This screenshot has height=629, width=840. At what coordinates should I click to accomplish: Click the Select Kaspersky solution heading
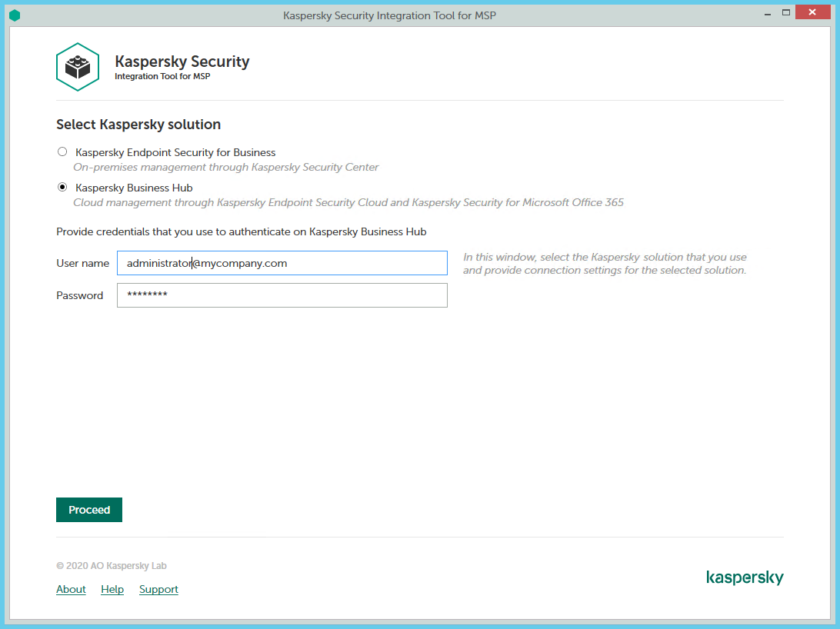[x=138, y=124]
